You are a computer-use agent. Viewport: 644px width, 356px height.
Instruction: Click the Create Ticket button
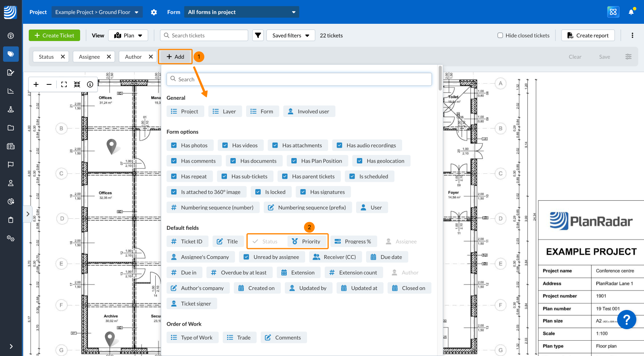click(54, 35)
